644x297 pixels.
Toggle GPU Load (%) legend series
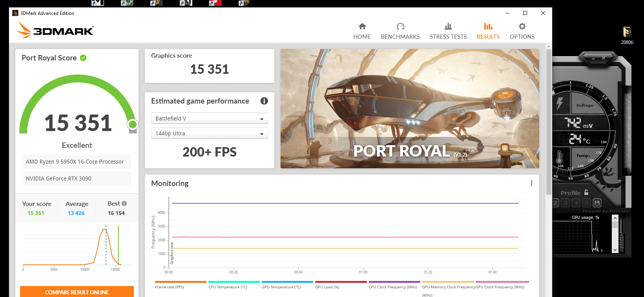tap(341, 284)
